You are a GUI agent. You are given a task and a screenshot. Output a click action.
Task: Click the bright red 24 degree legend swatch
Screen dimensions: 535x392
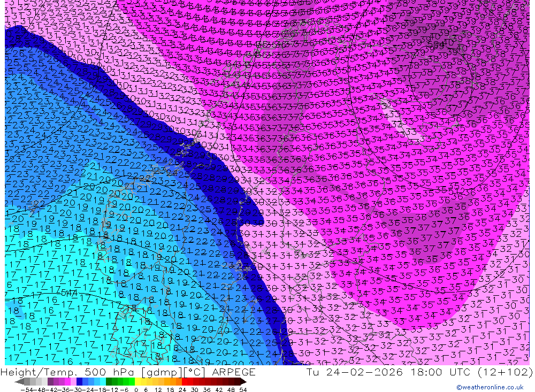pyautogui.click(x=185, y=382)
